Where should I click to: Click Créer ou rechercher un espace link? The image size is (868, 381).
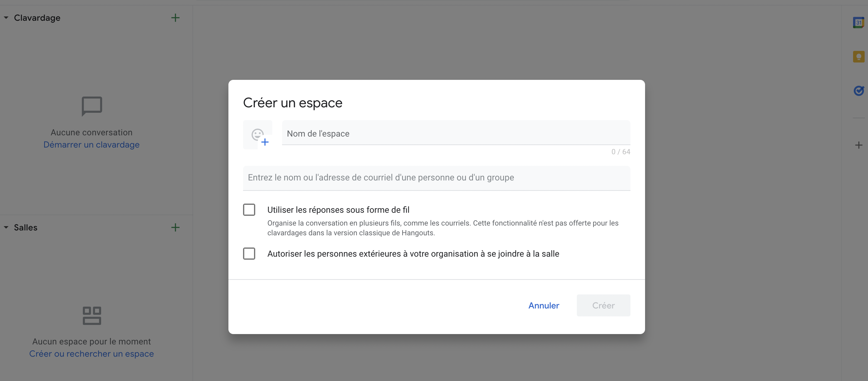click(x=91, y=354)
